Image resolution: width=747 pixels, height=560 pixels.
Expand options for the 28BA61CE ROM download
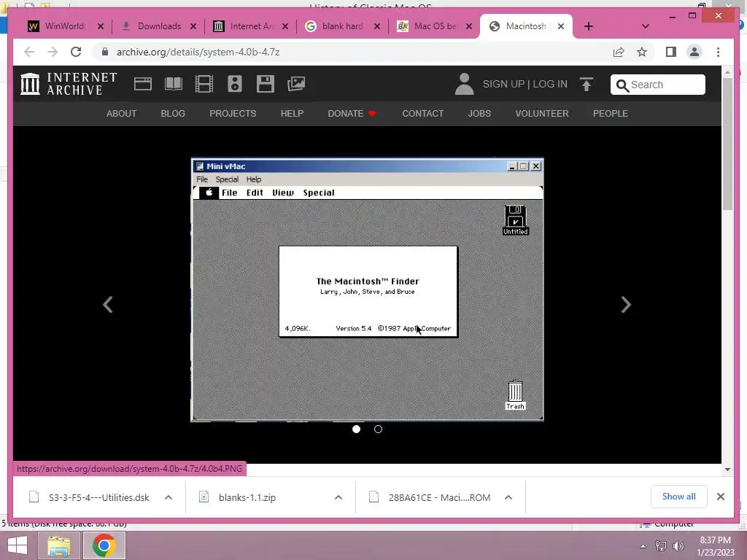pyautogui.click(x=508, y=497)
